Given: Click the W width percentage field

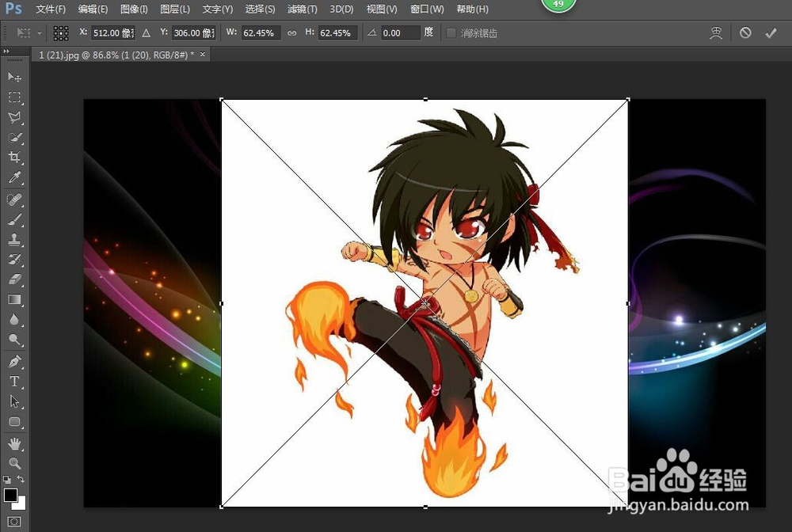Looking at the screenshot, I should [261, 33].
